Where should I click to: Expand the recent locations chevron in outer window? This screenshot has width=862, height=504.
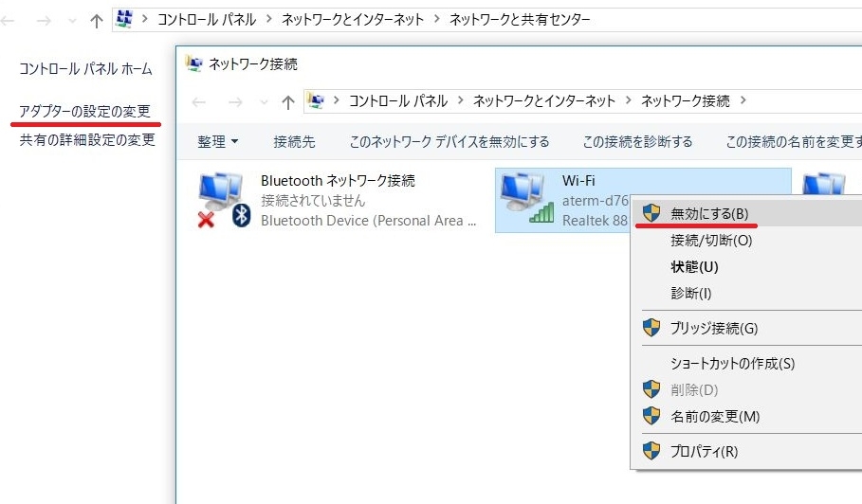tap(72, 20)
